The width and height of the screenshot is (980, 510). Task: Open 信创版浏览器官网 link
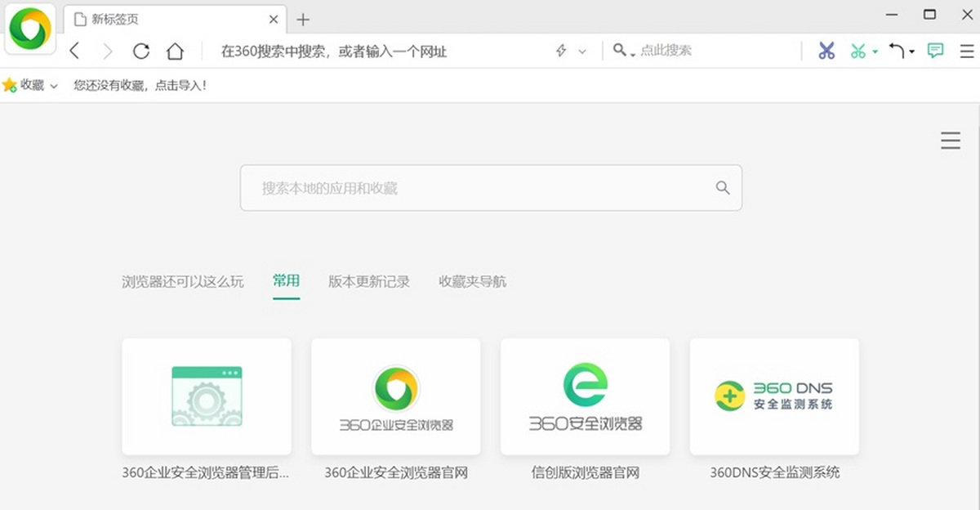coord(585,396)
